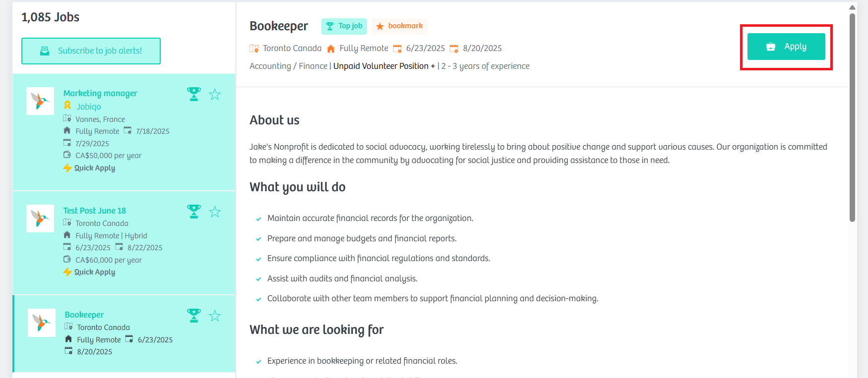Toggle star bookmark on Test Post June 18
This screenshot has height=378, width=868.
(x=215, y=212)
